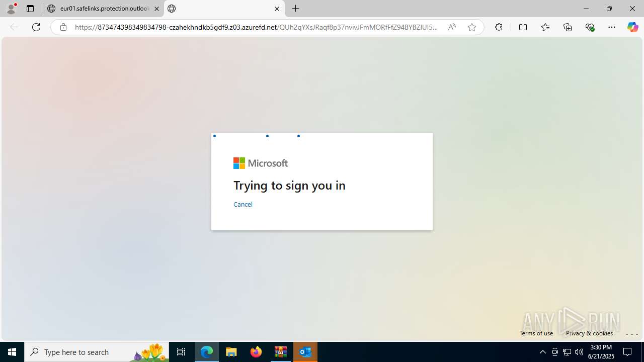644x362 pixels.
Task: Click the Cancel link in sign-in dialog
Action: pyautogui.click(x=243, y=204)
